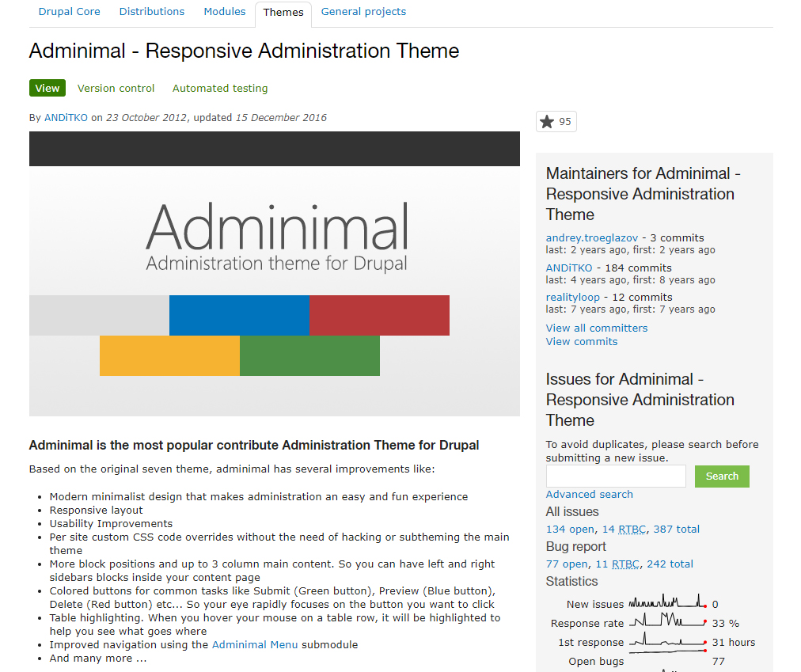The width and height of the screenshot is (801, 672).
Task: Click View commits link
Action: pos(581,342)
